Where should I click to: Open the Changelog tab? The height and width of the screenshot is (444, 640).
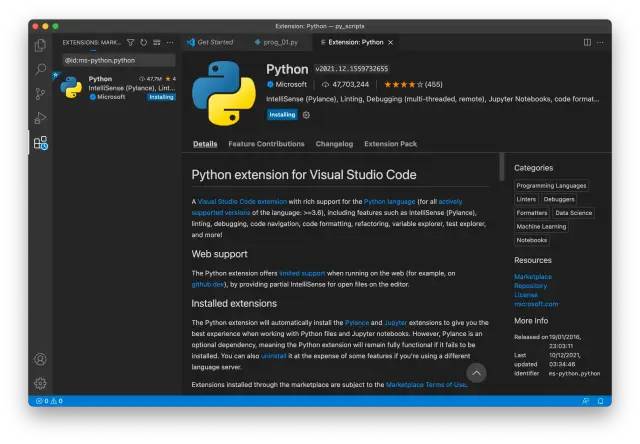coord(334,144)
